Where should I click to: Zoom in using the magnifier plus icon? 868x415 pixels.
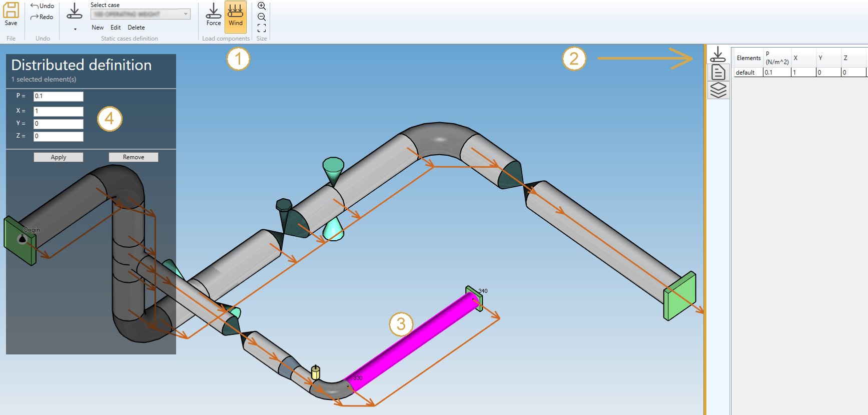tap(262, 6)
